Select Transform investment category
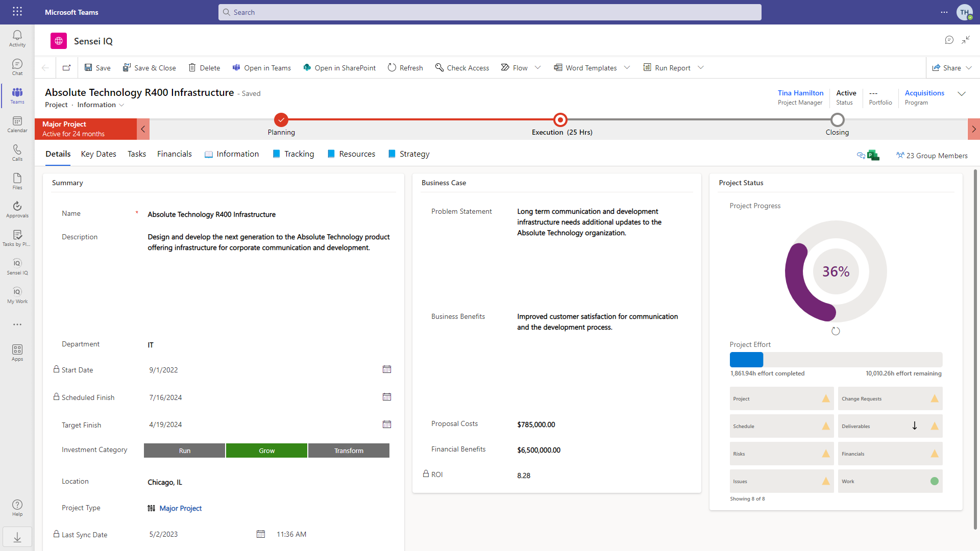The image size is (980, 551). point(349,450)
